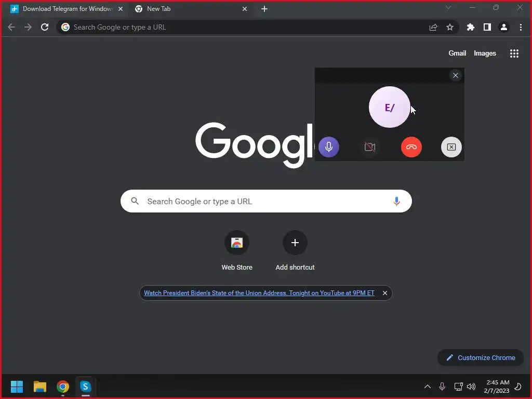This screenshot has width=532, height=399.
Task: Open Google Images link
Action: pos(485,54)
